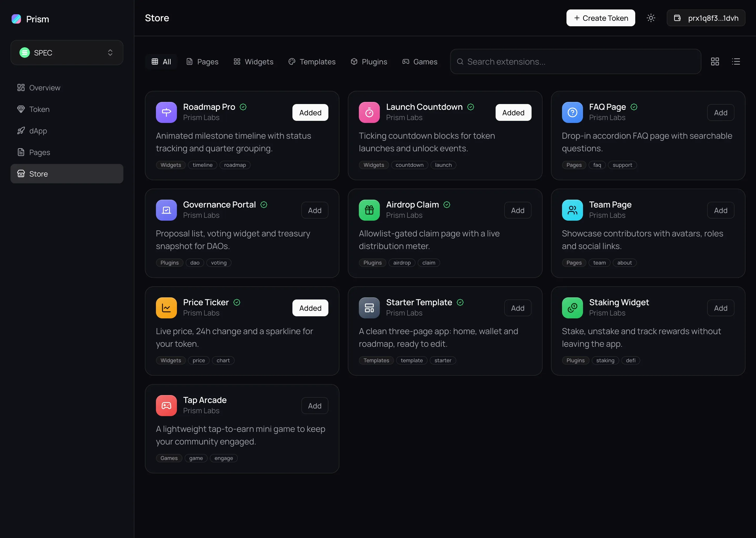Click the defi tag on Staking Widget
This screenshot has height=538, width=756.
tap(631, 360)
